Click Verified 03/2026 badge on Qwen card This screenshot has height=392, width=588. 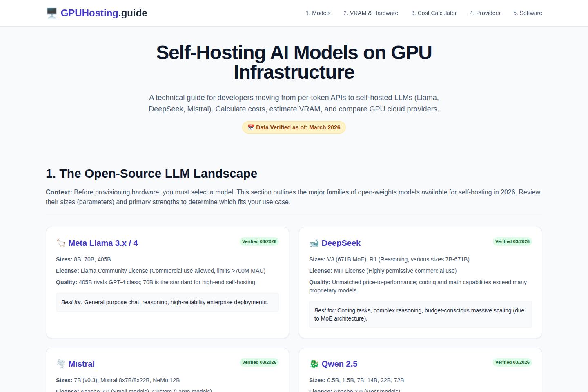(512, 362)
